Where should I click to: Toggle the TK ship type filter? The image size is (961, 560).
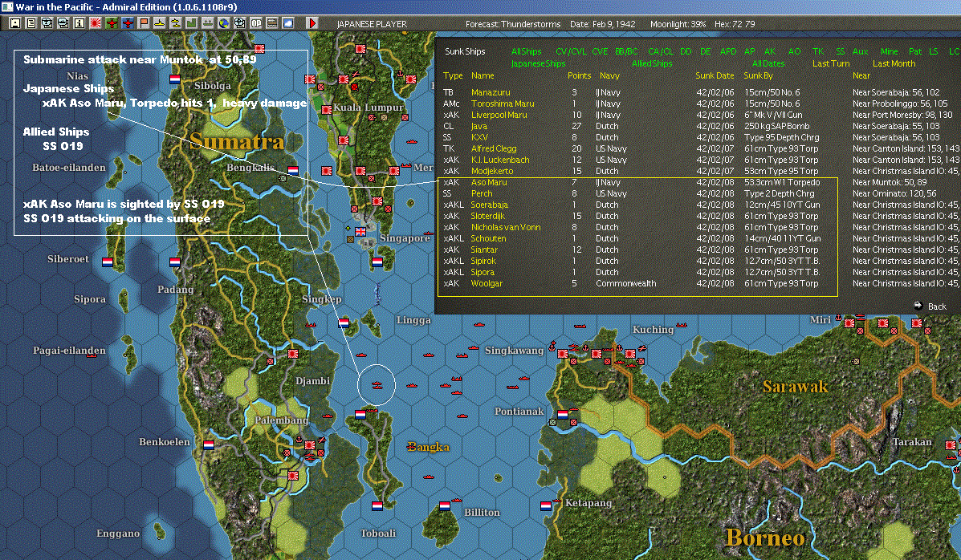[818, 51]
